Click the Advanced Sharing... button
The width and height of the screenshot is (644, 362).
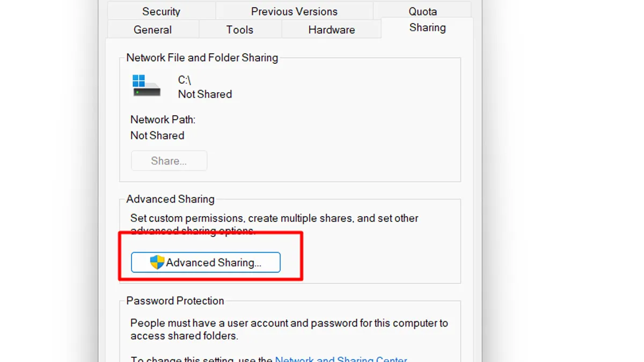[206, 262]
